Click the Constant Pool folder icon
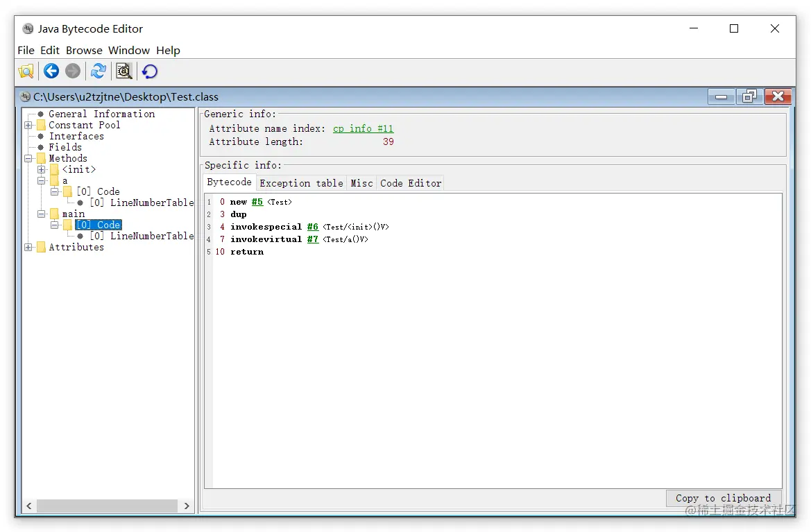The width and height of the screenshot is (811, 532). click(x=41, y=125)
